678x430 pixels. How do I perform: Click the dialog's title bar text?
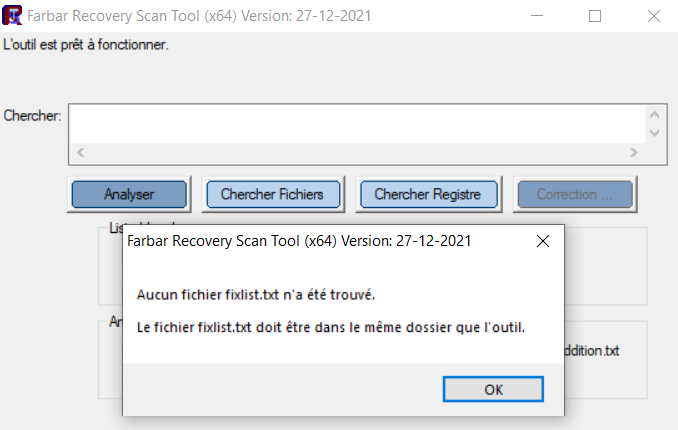click(x=299, y=241)
